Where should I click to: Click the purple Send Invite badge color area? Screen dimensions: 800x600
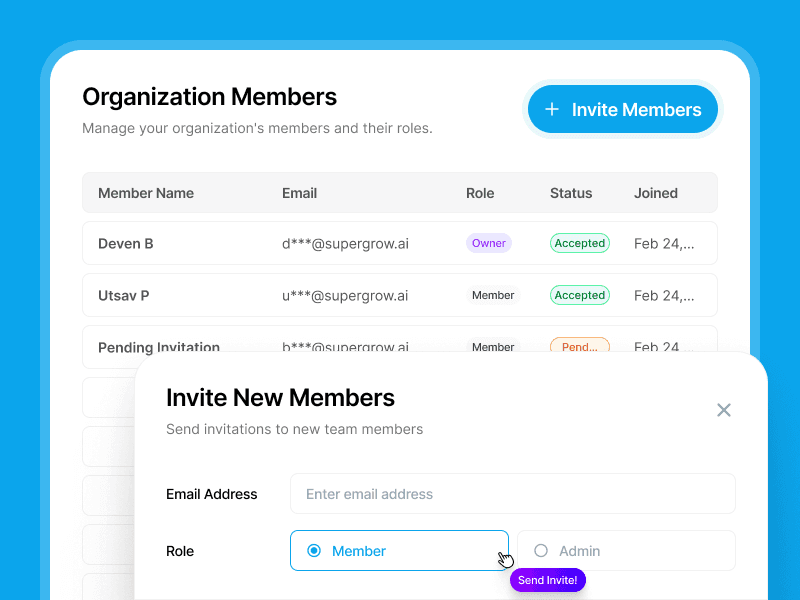[547, 580]
